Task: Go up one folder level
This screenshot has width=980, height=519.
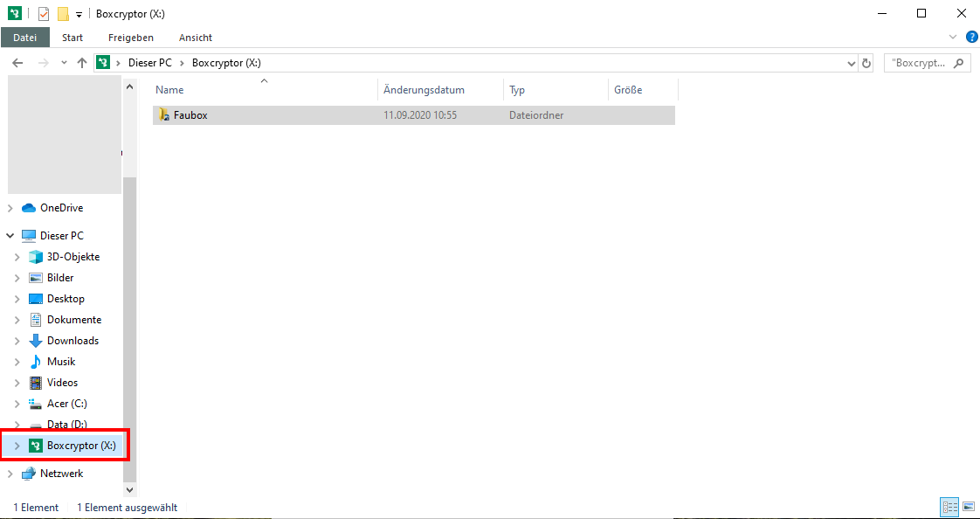Action: pos(82,63)
